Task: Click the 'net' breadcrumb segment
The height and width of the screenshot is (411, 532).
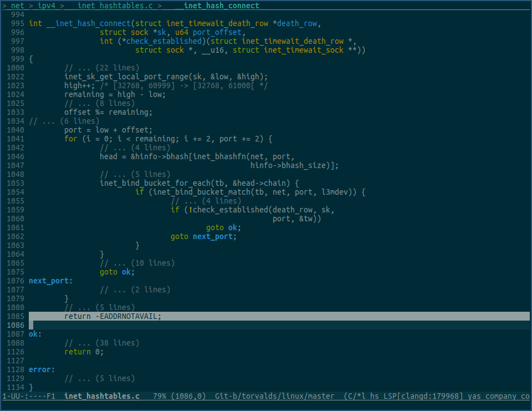Action: 17,6
